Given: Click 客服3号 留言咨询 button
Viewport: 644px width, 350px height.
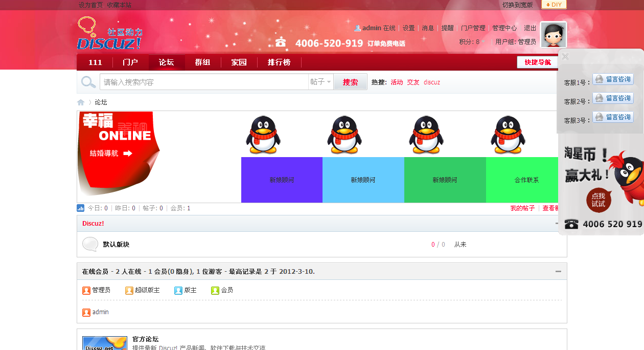Looking at the screenshot, I should pyautogui.click(x=613, y=117).
